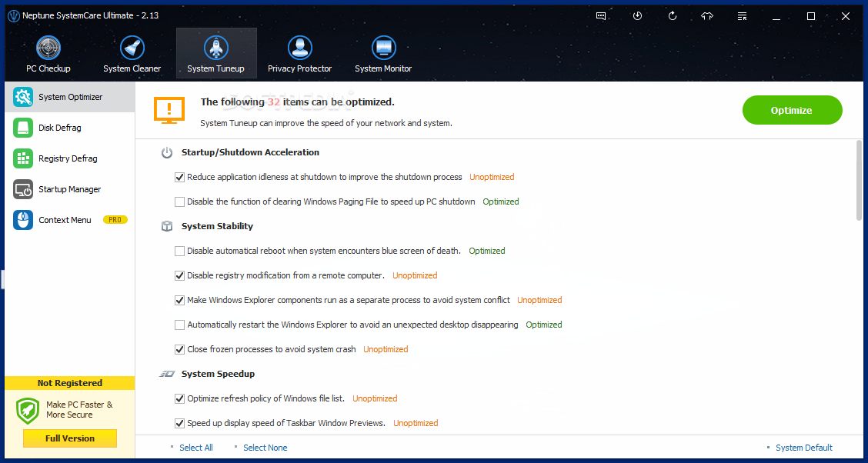Click the Select All link

(196, 448)
